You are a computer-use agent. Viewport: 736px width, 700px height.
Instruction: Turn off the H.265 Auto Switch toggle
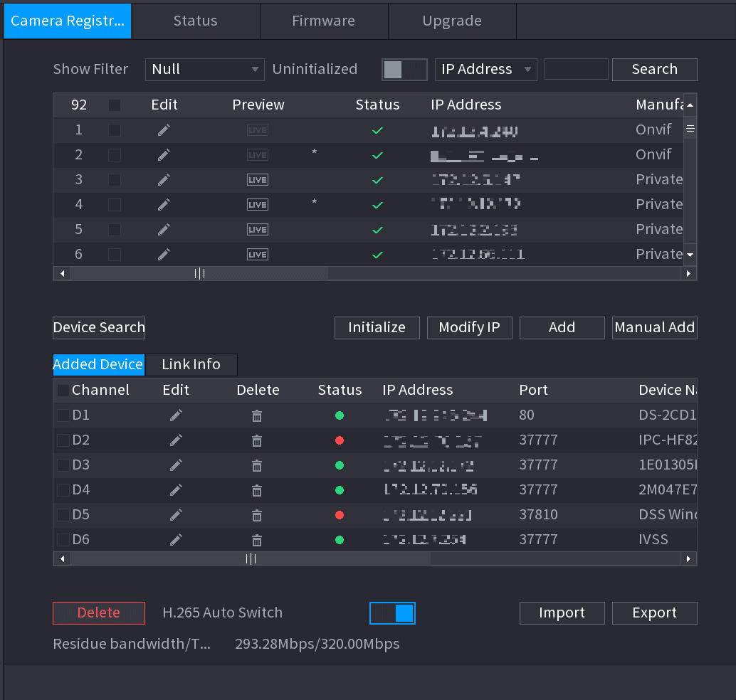point(392,613)
